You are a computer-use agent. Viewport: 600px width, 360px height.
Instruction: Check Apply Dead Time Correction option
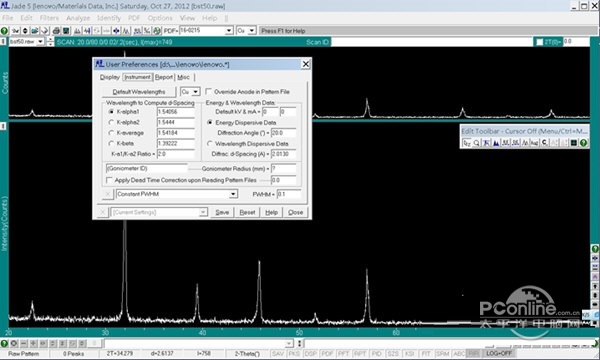pyautogui.click(x=109, y=180)
